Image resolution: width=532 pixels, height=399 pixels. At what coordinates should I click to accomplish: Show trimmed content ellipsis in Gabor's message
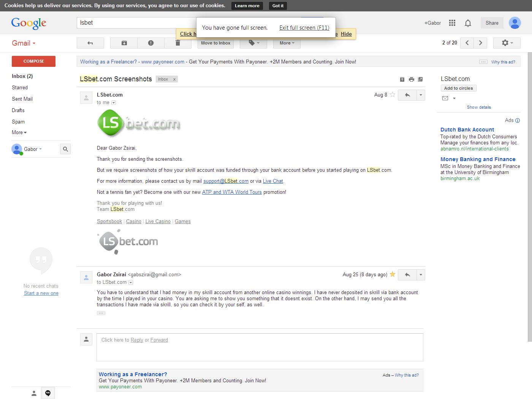pyautogui.click(x=101, y=313)
